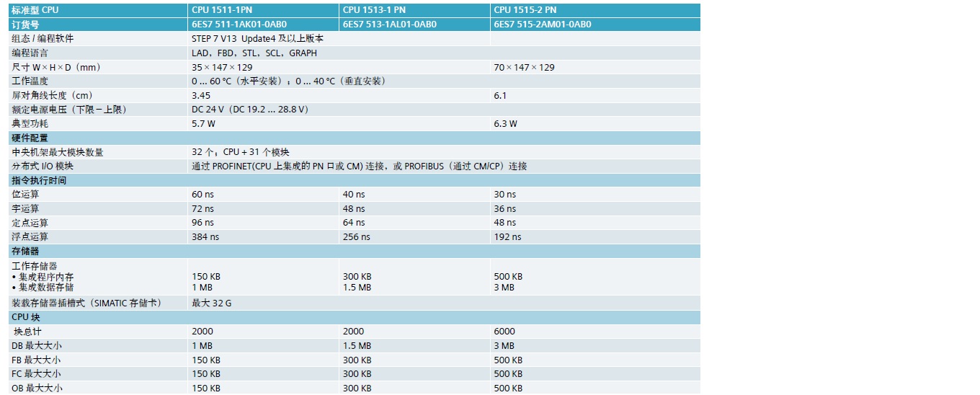Click the '指令执行时间' section header

[39, 180]
